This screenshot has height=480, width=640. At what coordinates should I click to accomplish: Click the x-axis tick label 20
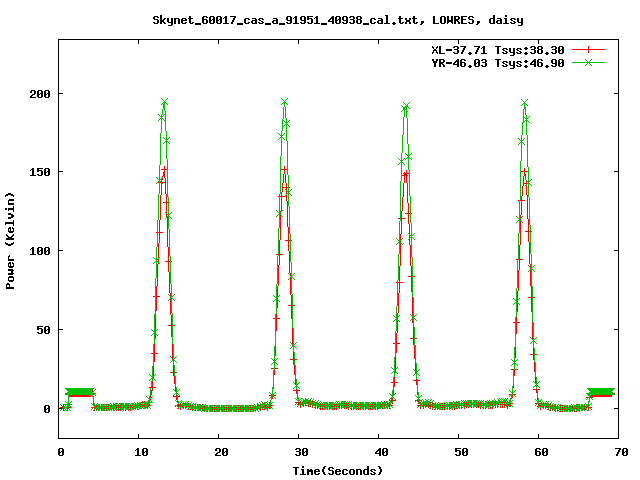click(x=221, y=452)
